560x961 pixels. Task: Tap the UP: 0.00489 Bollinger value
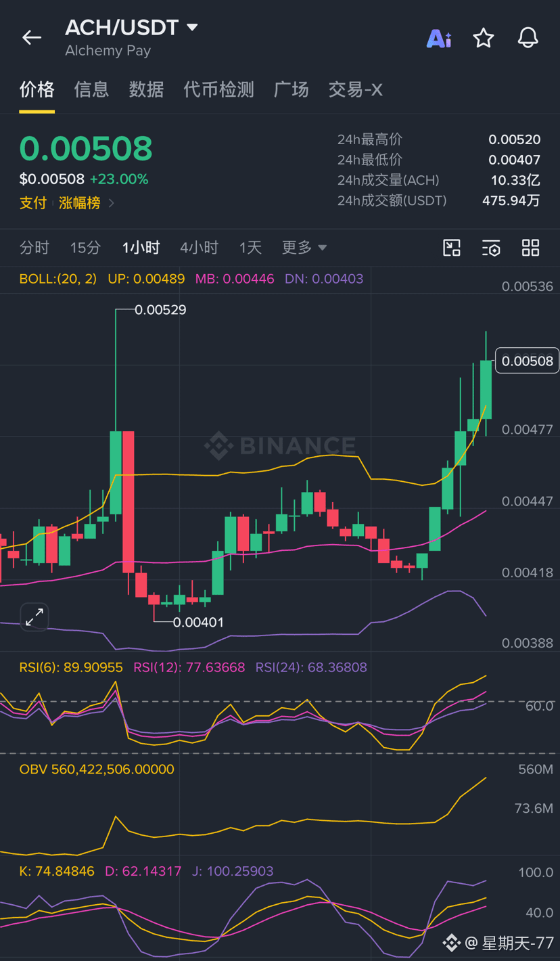coord(146,278)
